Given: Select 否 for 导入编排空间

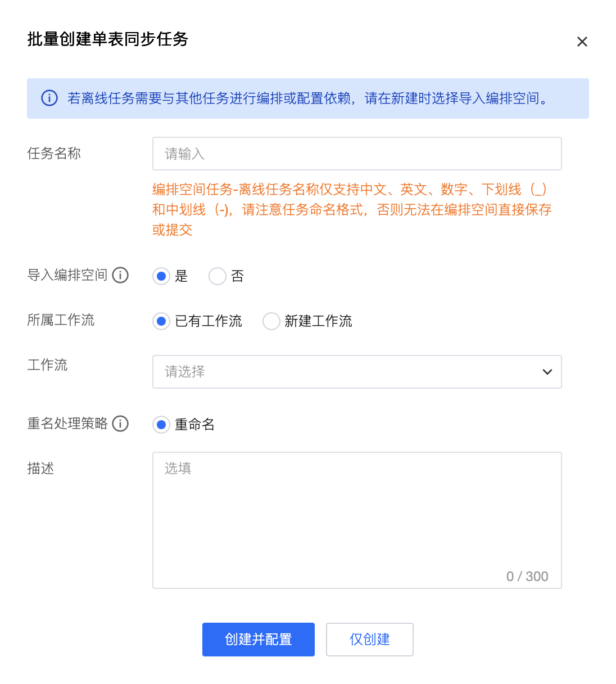Looking at the screenshot, I should pos(218,276).
